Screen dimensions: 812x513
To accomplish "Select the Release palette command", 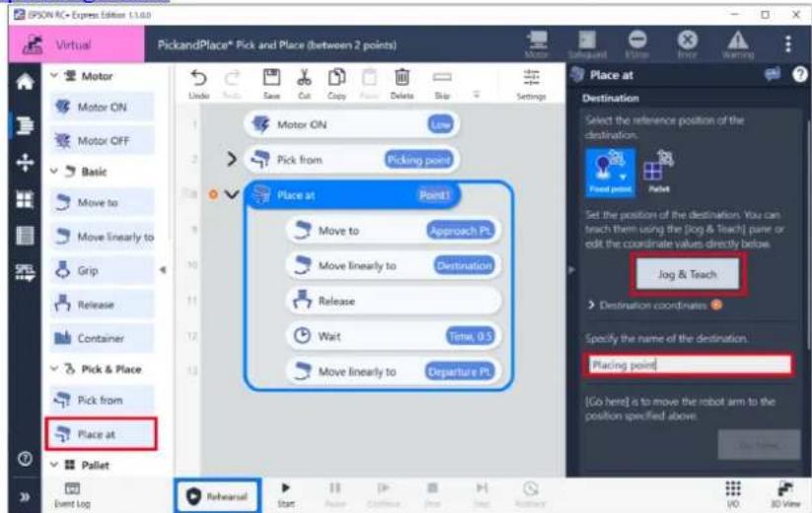I will click(102, 305).
